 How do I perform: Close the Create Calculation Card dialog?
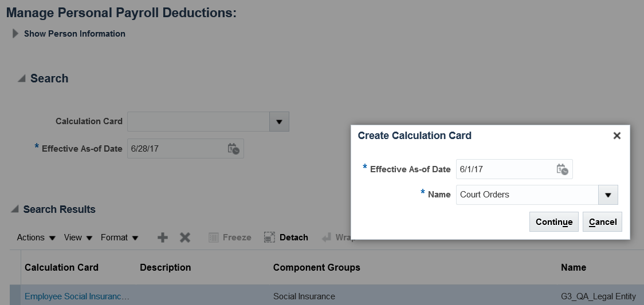pos(616,136)
